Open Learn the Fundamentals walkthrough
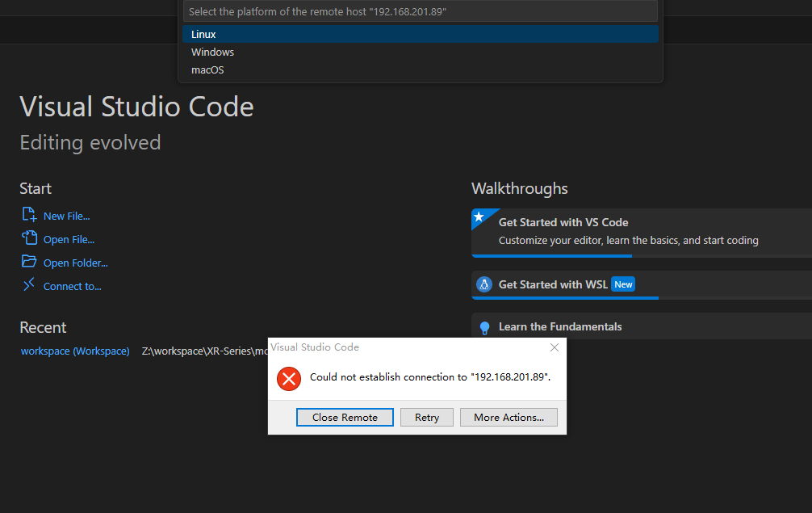Viewport: 812px width, 513px height. [x=642, y=326]
